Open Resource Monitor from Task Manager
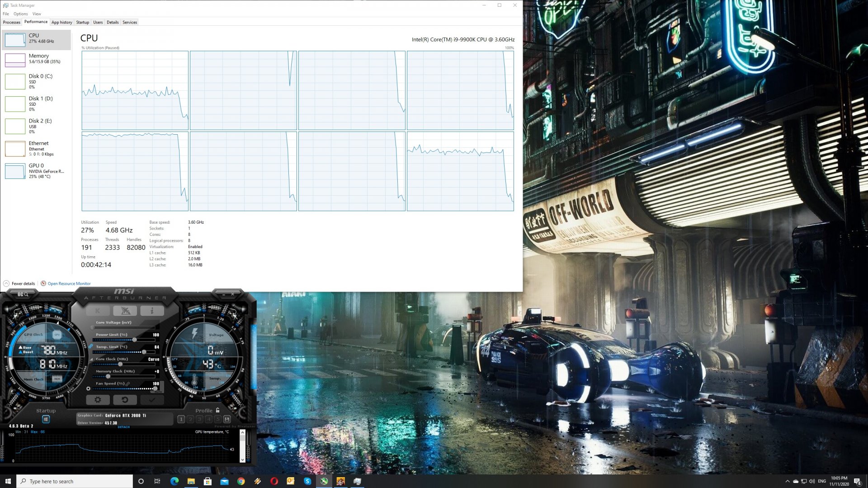The height and width of the screenshot is (488, 868). [x=69, y=283]
